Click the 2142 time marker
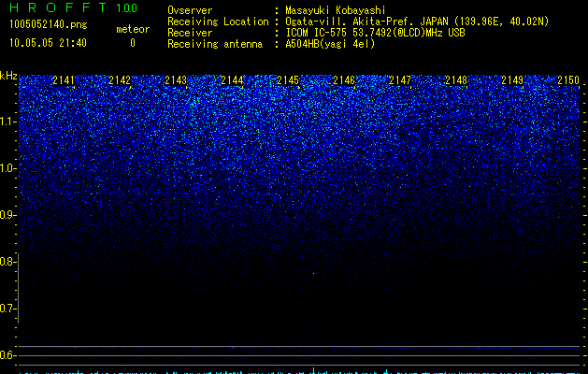This screenshot has width=588, height=374. click(x=120, y=80)
